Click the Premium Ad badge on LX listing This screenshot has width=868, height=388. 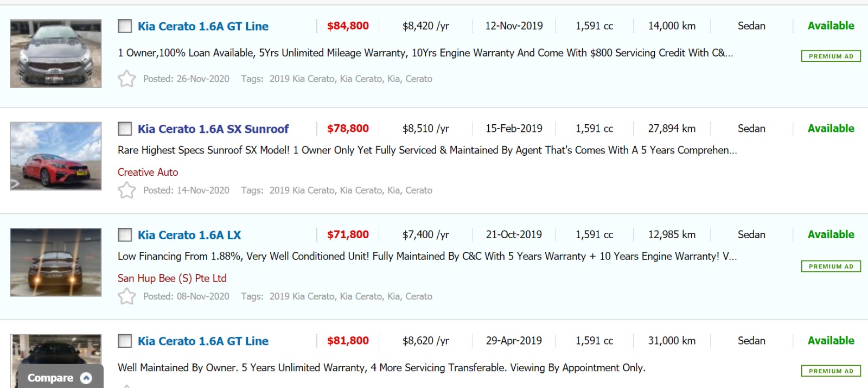point(831,266)
